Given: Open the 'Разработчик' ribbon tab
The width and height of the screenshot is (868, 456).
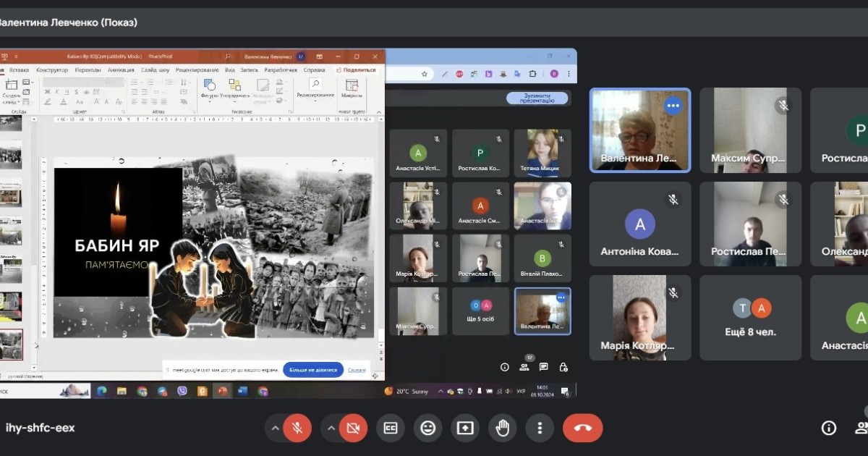Looking at the screenshot, I should coord(281,70).
